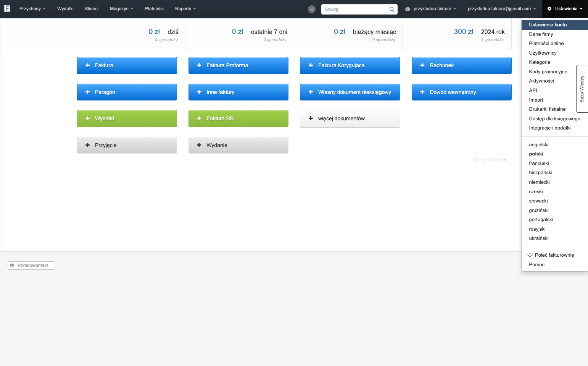
Task: Click the dashboard icon beside przykladna-faktura
Action: [408, 9]
